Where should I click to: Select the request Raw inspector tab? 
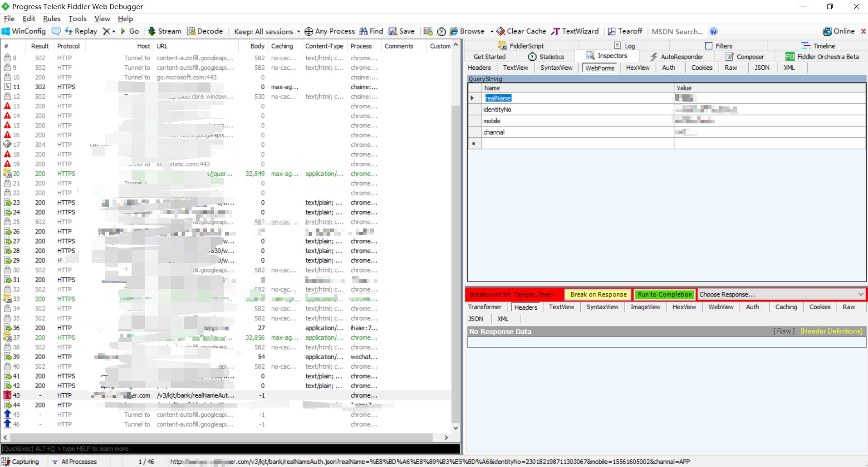(731, 68)
